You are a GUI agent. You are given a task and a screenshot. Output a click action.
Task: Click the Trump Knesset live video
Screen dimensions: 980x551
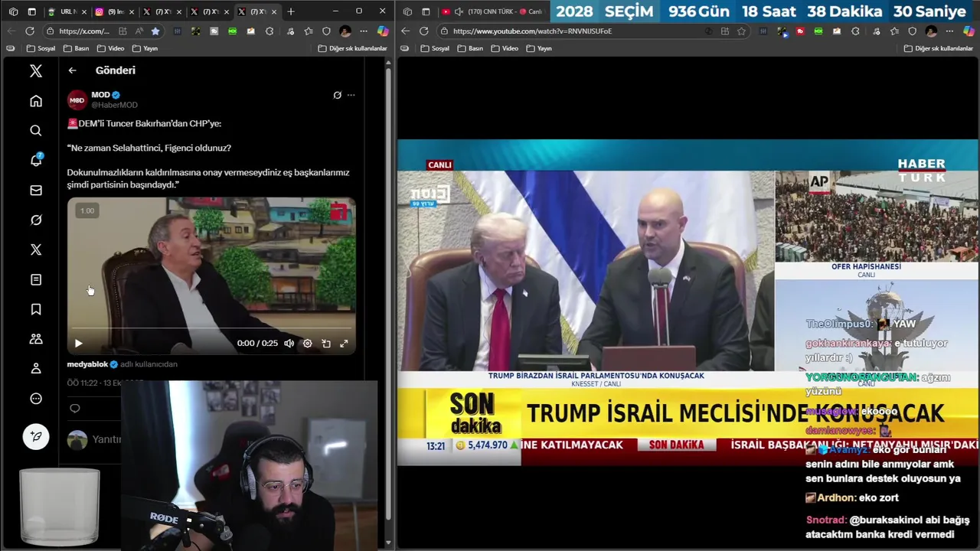coord(586,270)
